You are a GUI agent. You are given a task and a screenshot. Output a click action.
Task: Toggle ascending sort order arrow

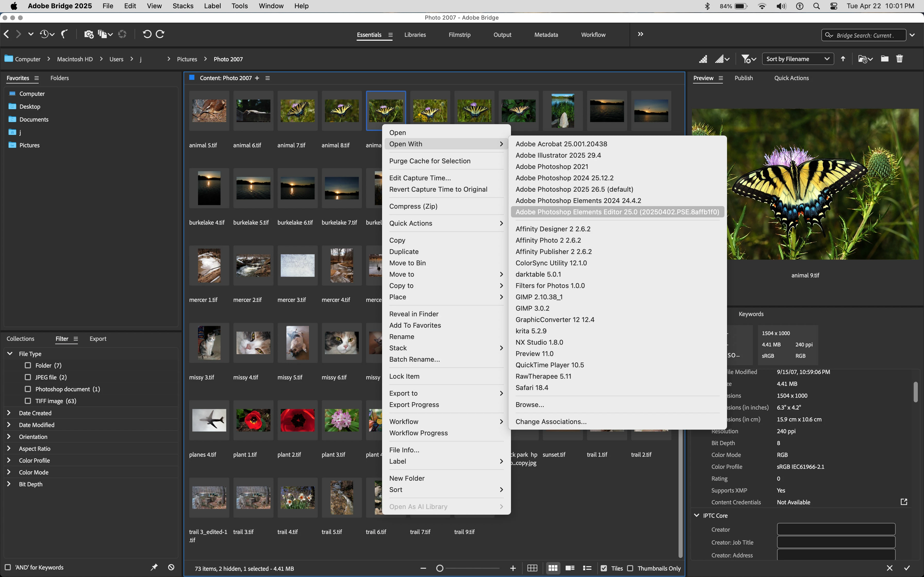click(843, 59)
